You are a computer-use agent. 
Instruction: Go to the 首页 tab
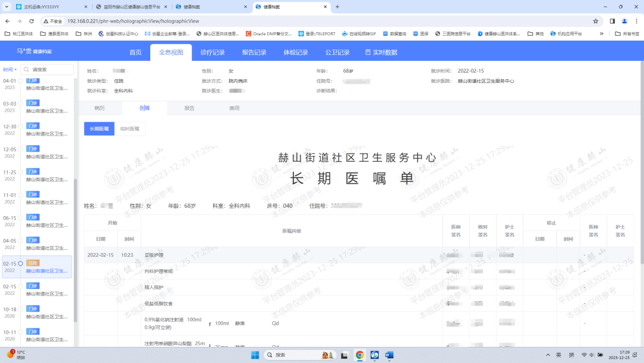(135, 52)
